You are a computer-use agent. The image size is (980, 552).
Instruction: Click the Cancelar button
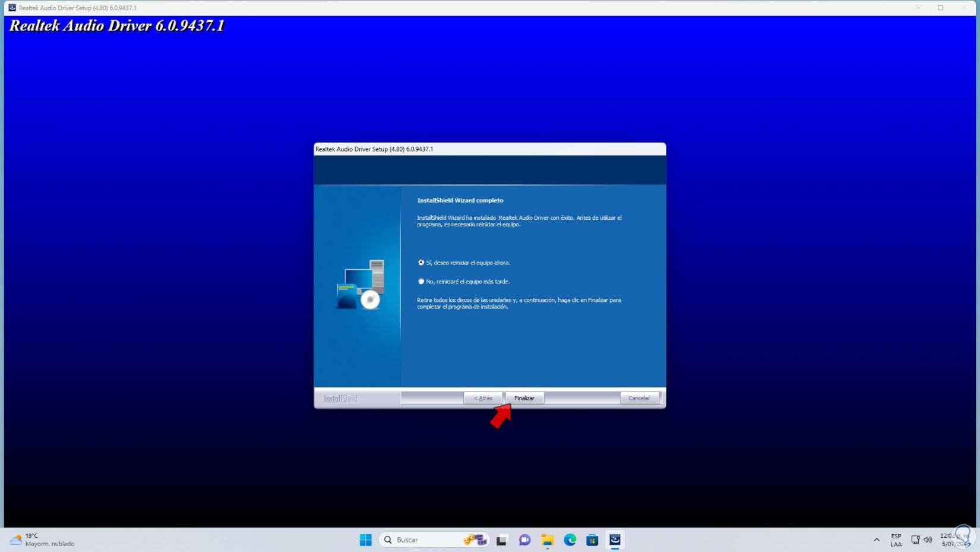tap(638, 398)
